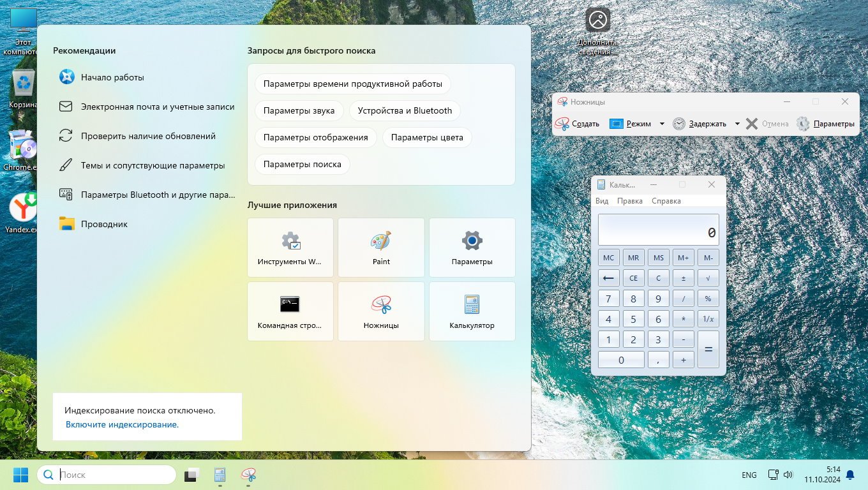Click the Поиск search field
Screen dimensions: 868x490
point(115,475)
